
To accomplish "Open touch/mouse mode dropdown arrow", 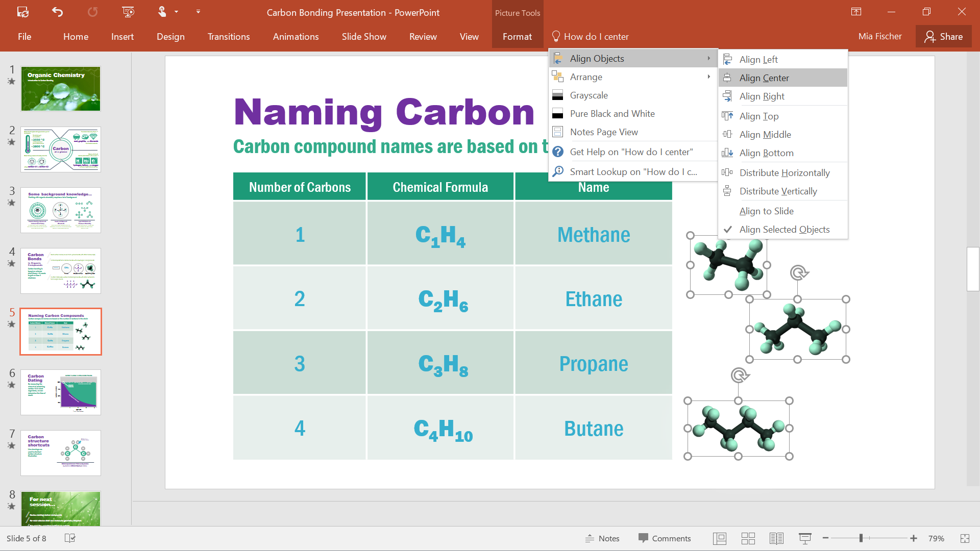I will click(x=177, y=12).
